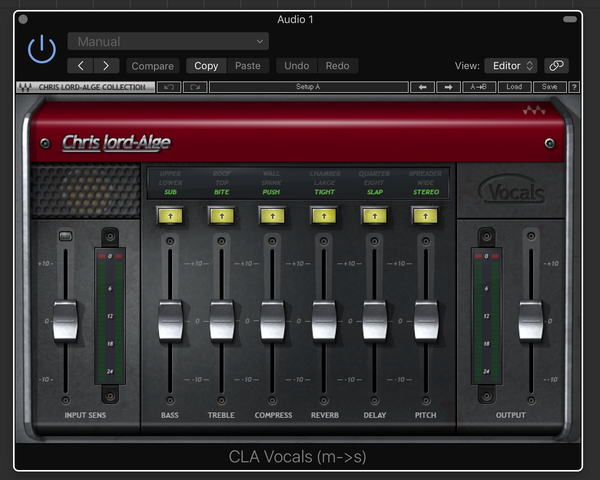Screen dimensions: 600x480
Task: Open the Waves help question mark
Action: 574,87
